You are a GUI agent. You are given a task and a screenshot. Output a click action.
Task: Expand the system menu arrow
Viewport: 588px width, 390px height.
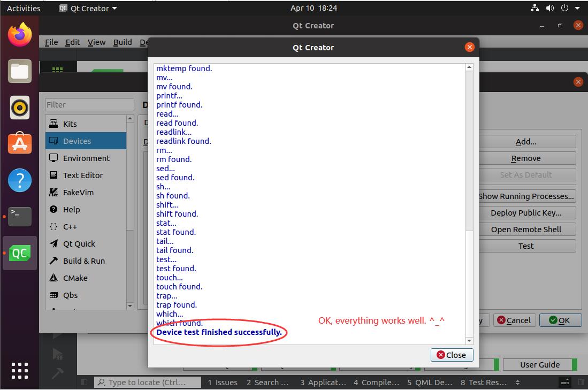coord(577,8)
